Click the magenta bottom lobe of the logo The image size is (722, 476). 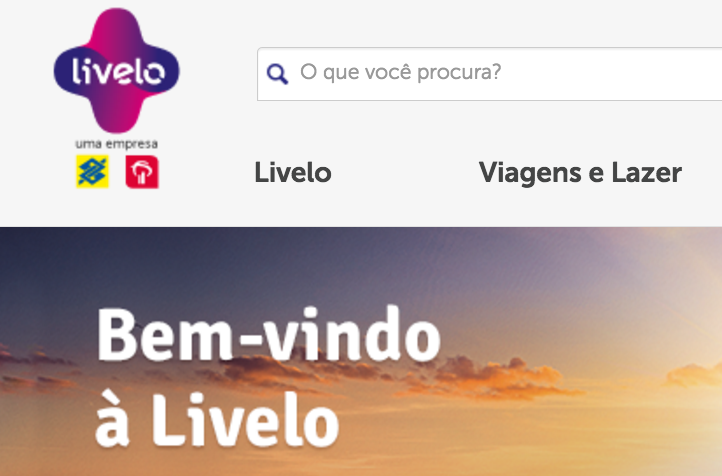(x=116, y=114)
